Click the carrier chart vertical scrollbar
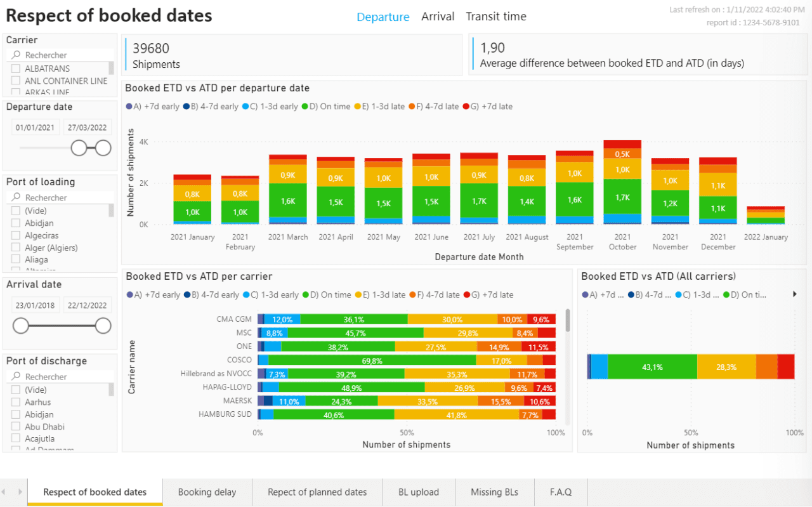Image resolution: width=812 pixels, height=507 pixels. coord(567,320)
